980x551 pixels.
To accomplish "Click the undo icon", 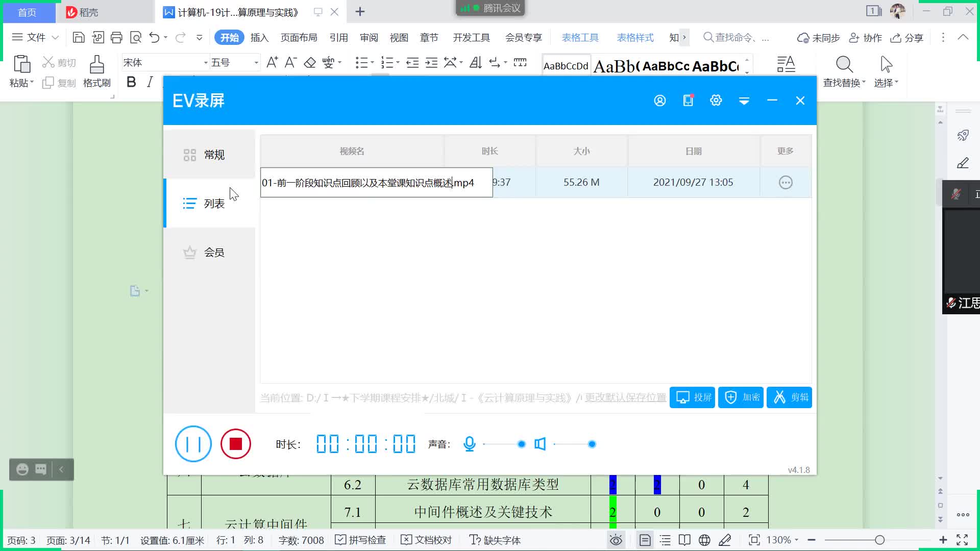I will point(155,37).
